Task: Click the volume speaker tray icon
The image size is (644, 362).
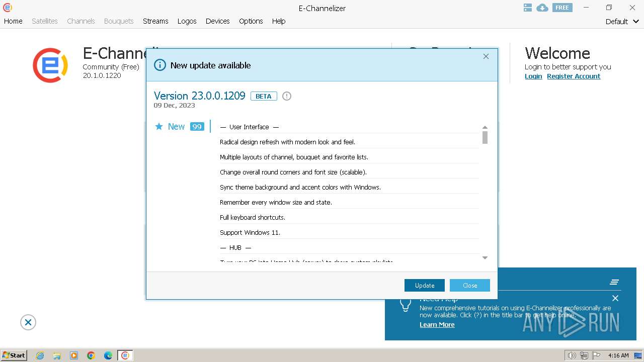Action: coord(572,355)
